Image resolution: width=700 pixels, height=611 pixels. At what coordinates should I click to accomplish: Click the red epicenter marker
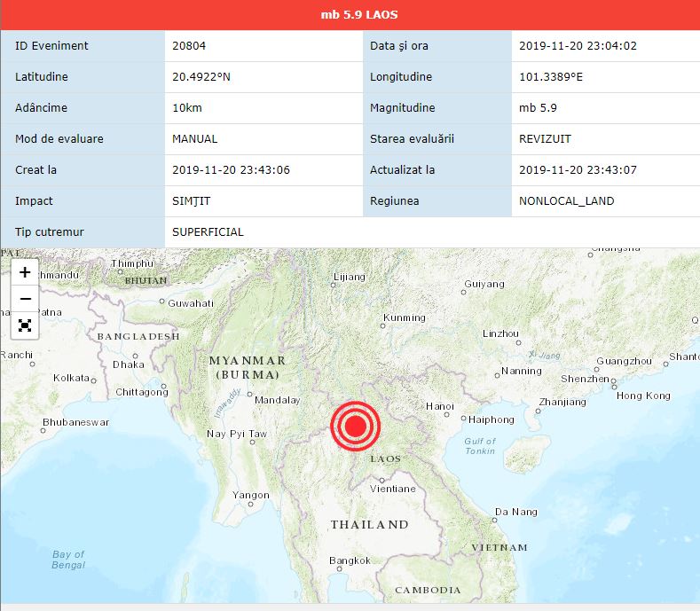pyautogui.click(x=355, y=427)
